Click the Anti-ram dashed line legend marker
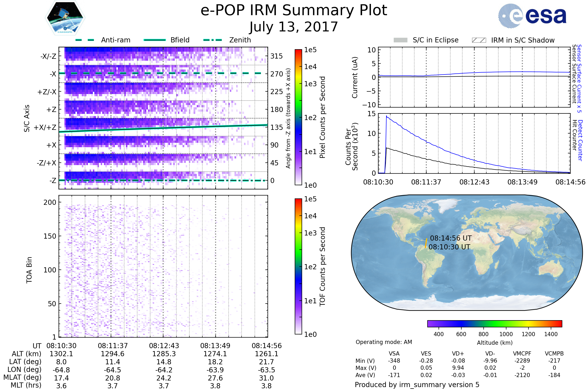Screen dimensions: 588x392 85,40
